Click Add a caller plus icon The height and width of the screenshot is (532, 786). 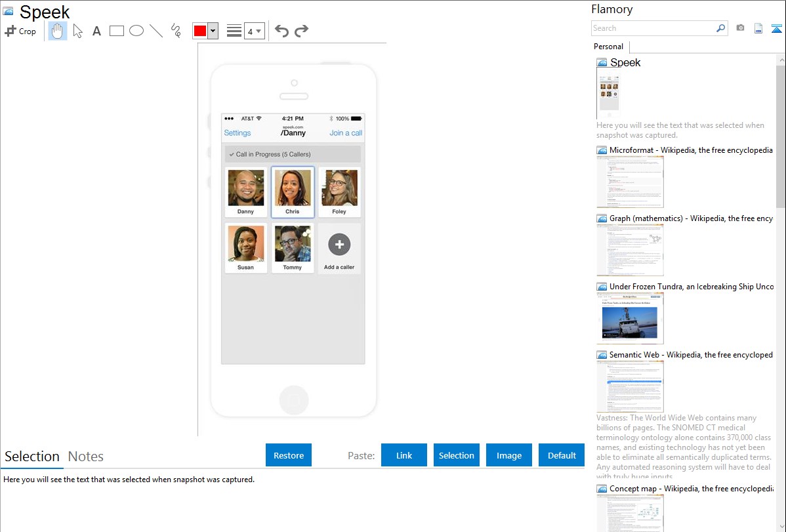pos(339,244)
